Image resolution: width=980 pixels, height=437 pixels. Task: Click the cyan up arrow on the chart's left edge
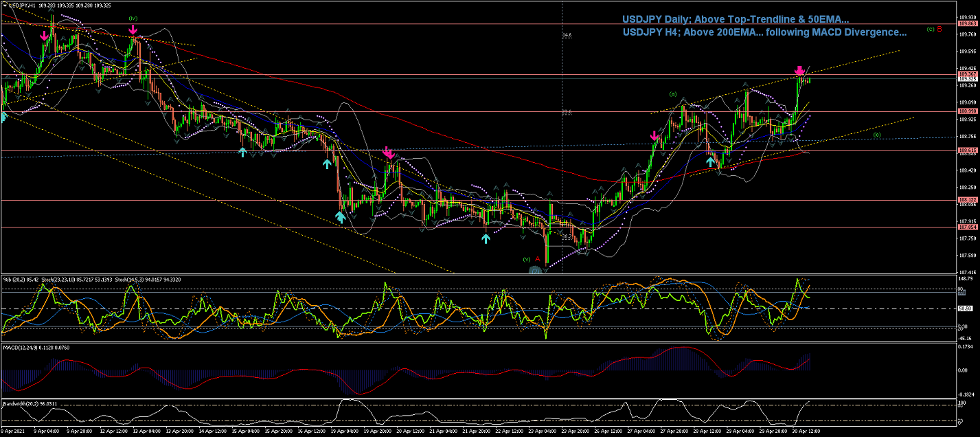click(x=3, y=117)
